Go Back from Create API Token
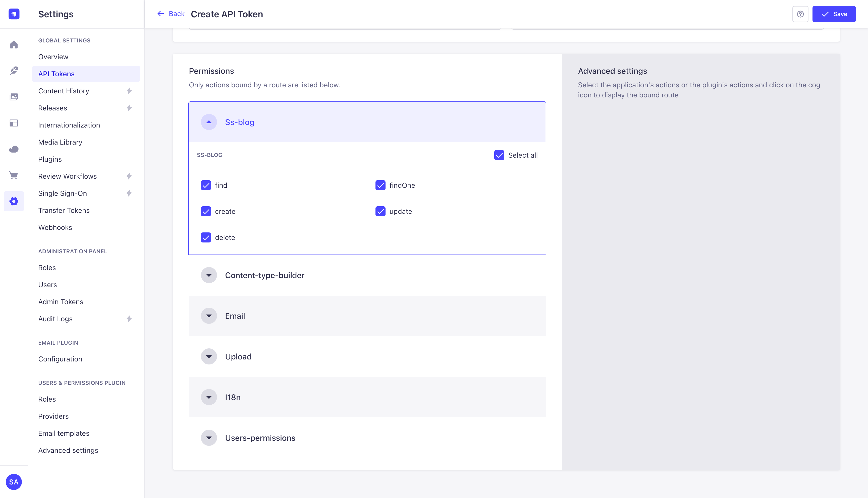 tap(171, 14)
